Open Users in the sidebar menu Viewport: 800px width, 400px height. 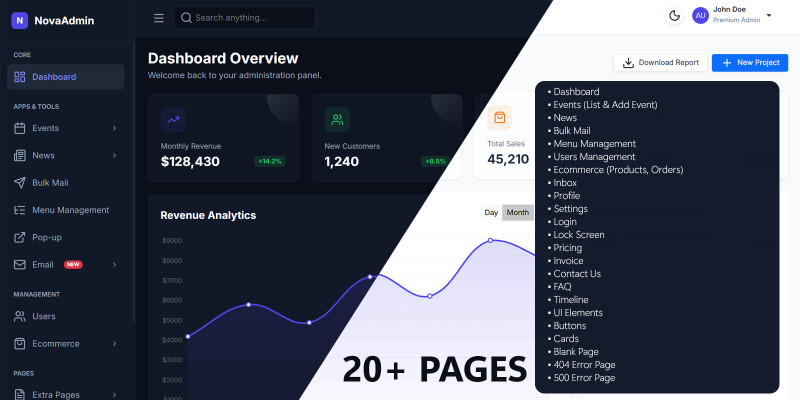pyautogui.click(x=43, y=316)
